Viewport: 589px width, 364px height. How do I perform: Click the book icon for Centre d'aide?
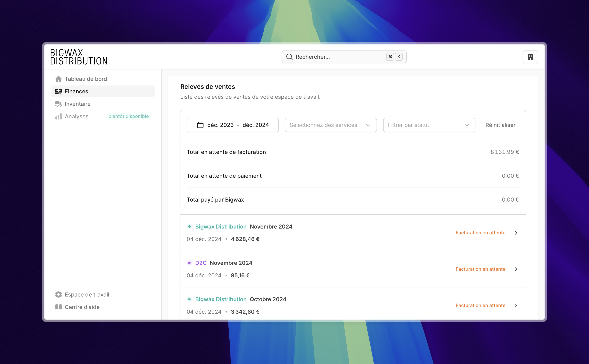point(58,307)
